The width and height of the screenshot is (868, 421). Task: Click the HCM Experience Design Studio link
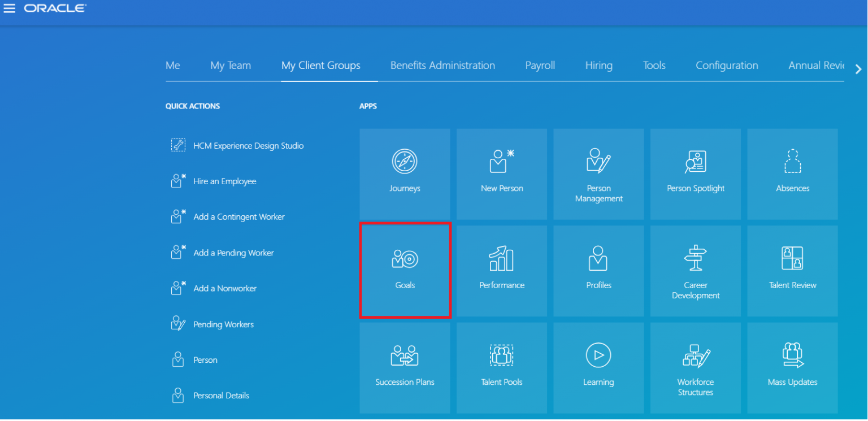tap(248, 146)
